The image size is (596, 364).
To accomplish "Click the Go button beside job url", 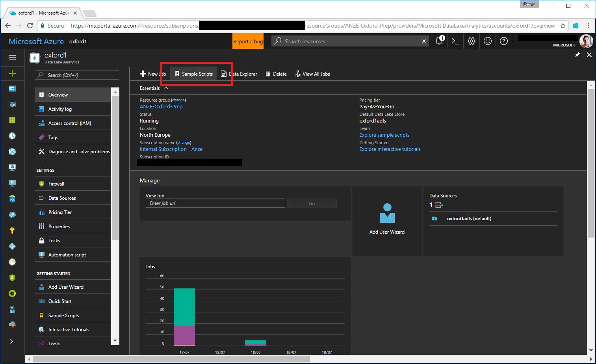I will click(312, 203).
